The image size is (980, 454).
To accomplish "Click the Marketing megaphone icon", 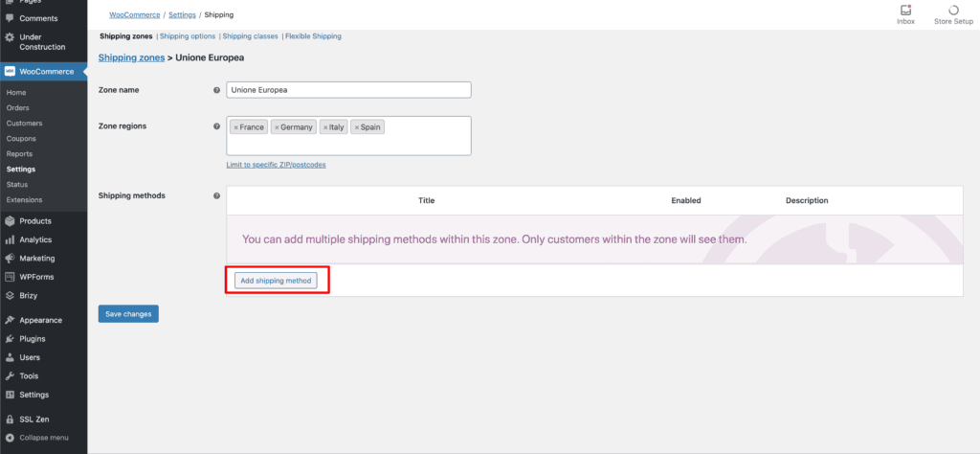I will point(10,259).
